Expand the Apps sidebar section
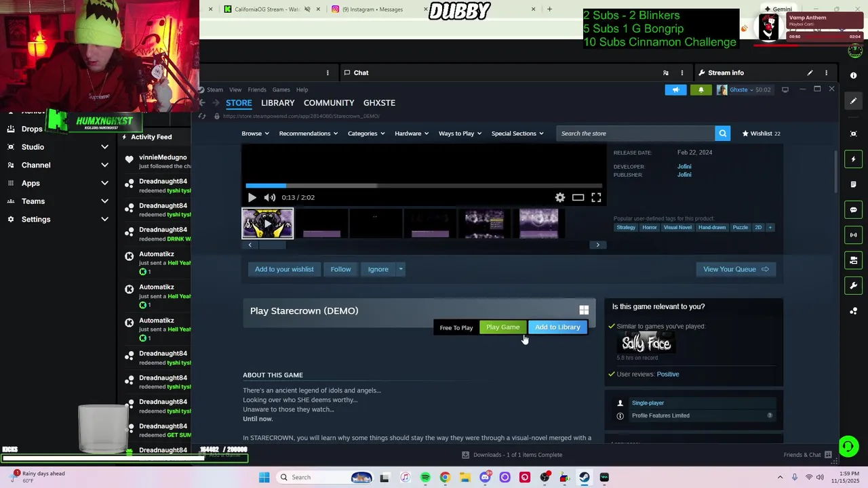This screenshot has height=488, width=868. point(104,183)
